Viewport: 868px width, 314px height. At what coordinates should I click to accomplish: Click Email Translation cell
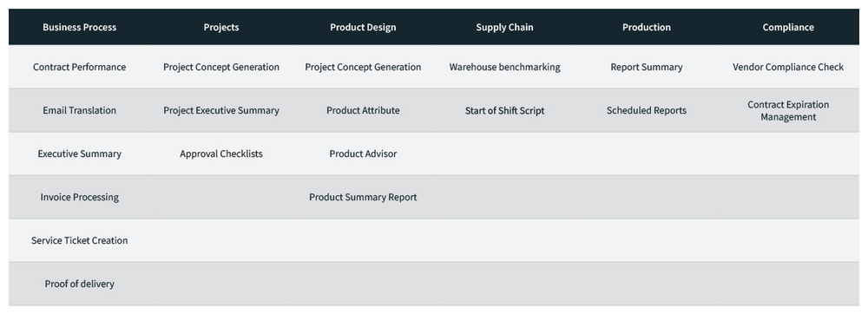coord(80,110)
